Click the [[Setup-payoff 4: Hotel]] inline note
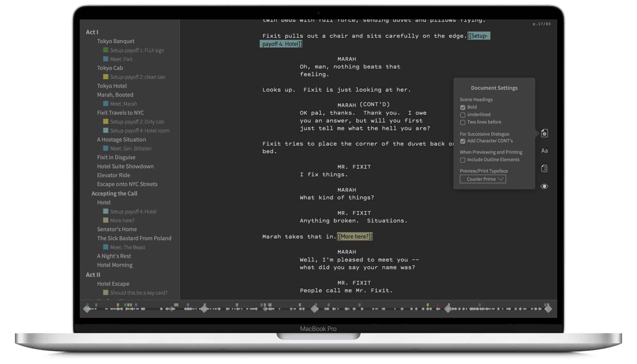 [x=375, y=40]
